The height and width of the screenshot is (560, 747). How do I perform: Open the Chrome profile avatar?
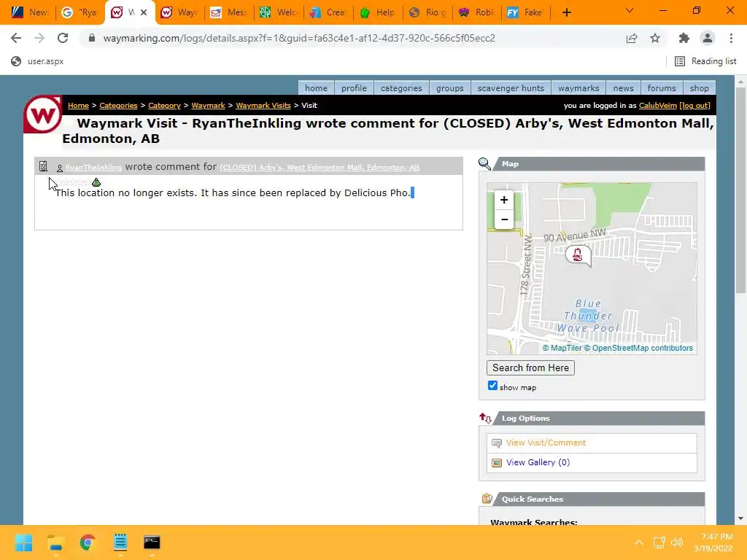point(708,38)
